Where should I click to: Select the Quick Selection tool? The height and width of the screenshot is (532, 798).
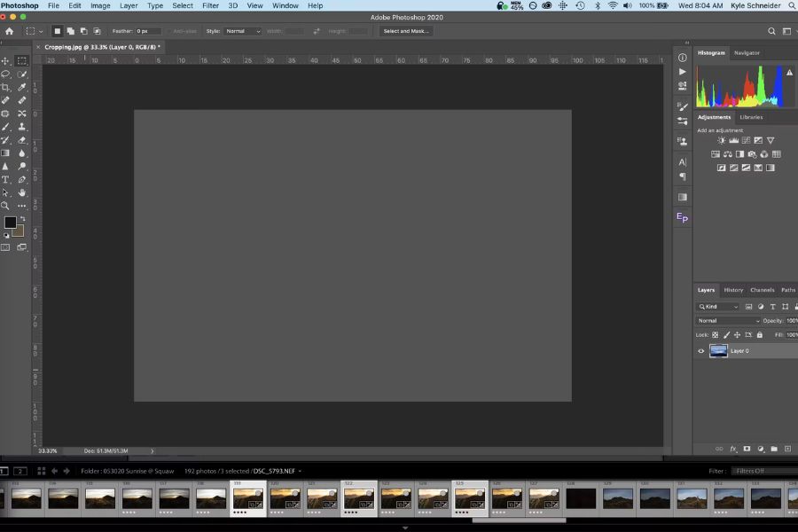(x=22, y=74)
